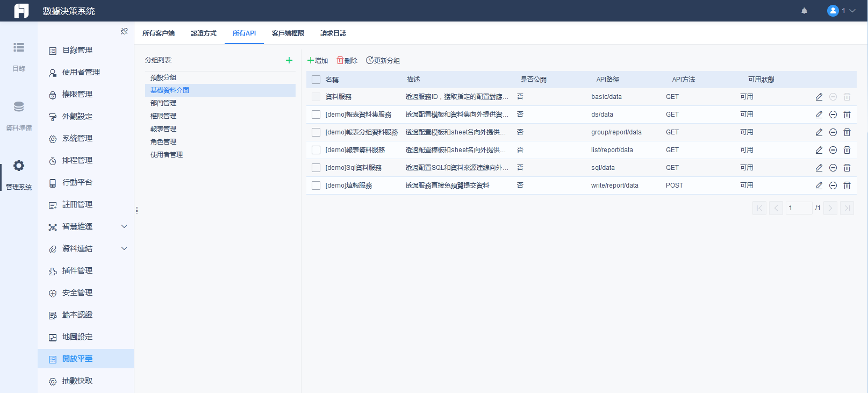868x393 pixels.
Task: Disable the [demo]Sql資料服務 API
Action: pyautogui.click(x=833, y=168)
